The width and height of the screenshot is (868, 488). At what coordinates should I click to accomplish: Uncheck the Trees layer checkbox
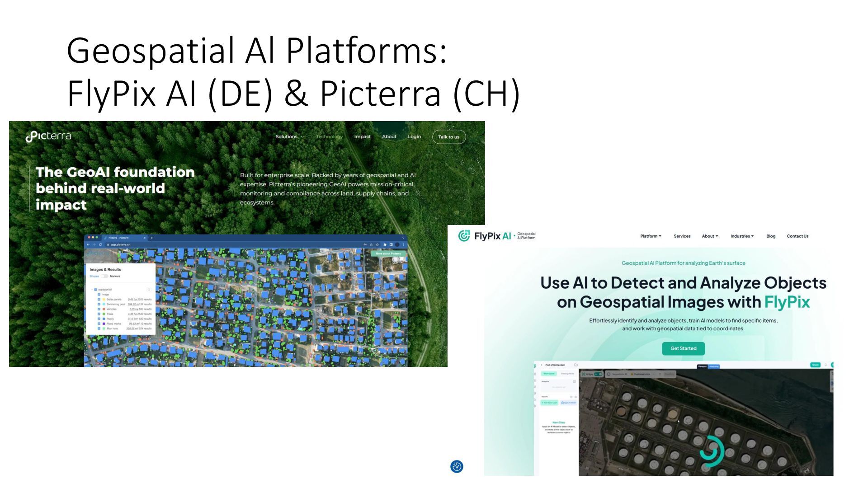click(99, 314)
